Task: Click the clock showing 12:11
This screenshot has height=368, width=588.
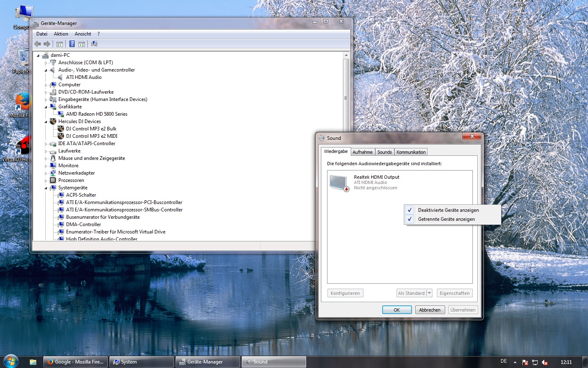Action: click(x=566, y=362)
